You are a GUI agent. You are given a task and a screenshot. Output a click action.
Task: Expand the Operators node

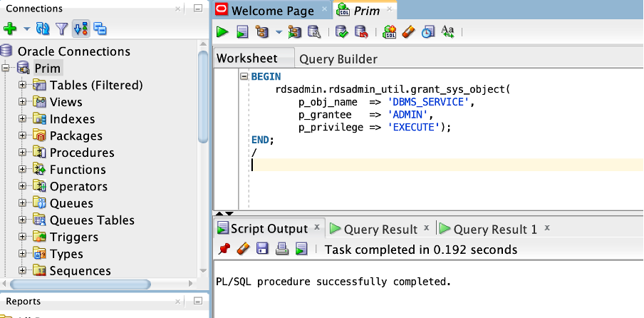point(22,185)
